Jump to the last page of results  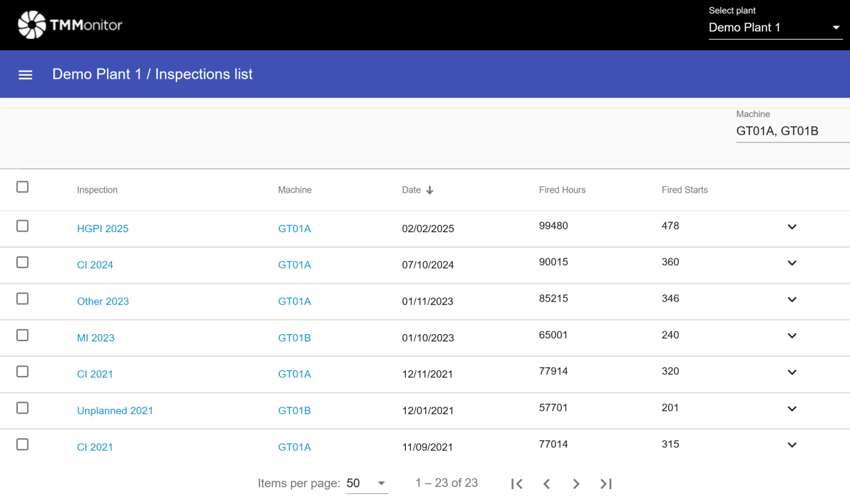click(x=606, y=483)
